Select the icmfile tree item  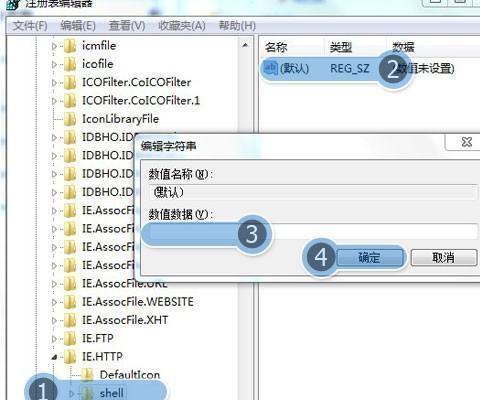click(99, 46)
